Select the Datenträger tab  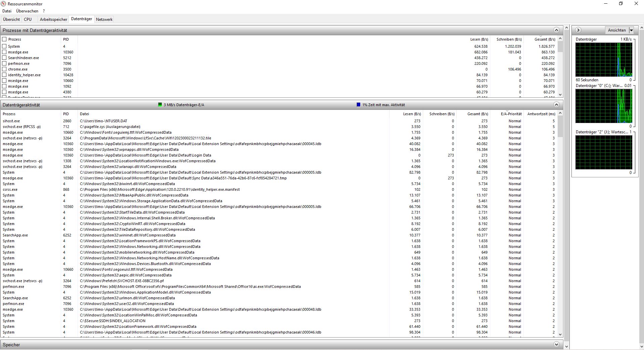point(82,19)
